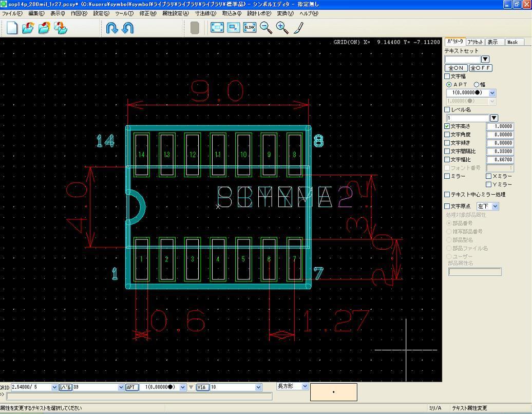Click the beige pad preview swatch
Image resolution: width=532 pixels, height=414 pixels.
[333, 392]
